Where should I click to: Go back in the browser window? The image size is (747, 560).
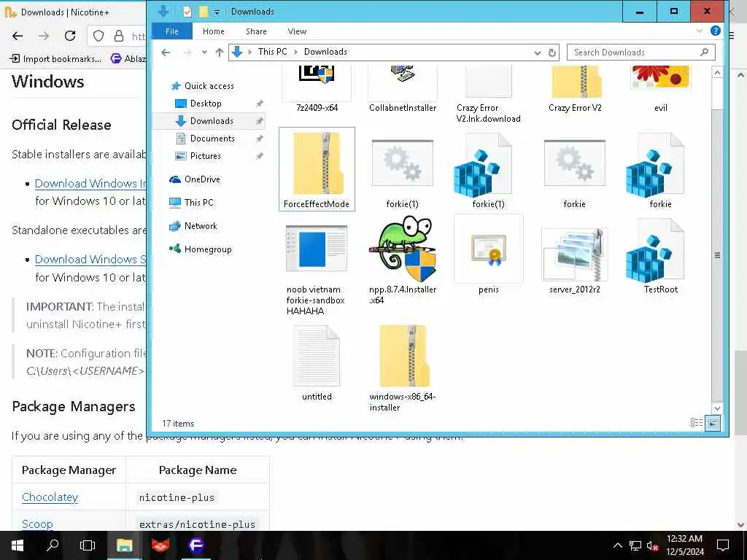click(18, 36)
